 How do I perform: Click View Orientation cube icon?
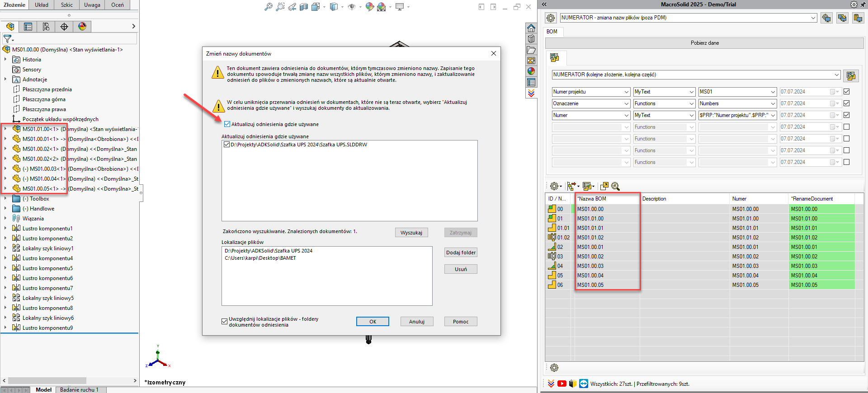pyautogui.click(x=316, y=7)
